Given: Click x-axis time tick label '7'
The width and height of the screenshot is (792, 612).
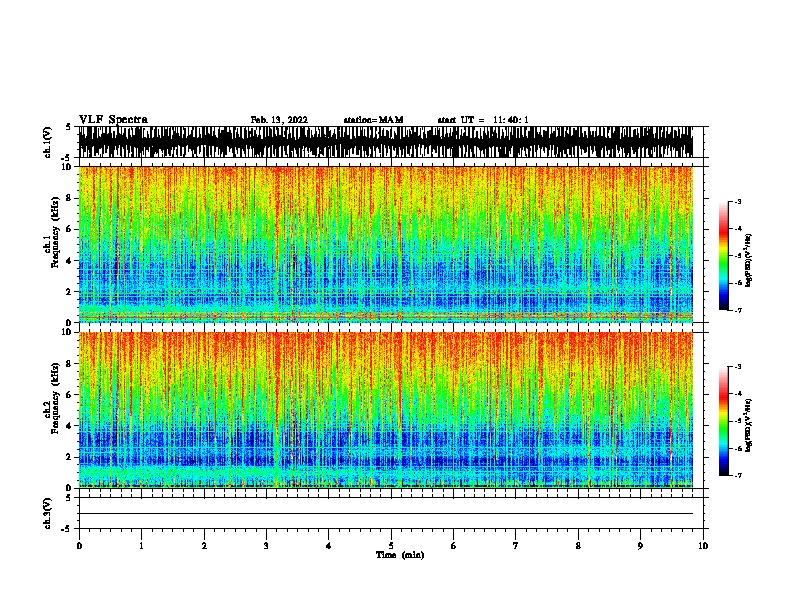Looking at the screenshot, I should point(516,546).
